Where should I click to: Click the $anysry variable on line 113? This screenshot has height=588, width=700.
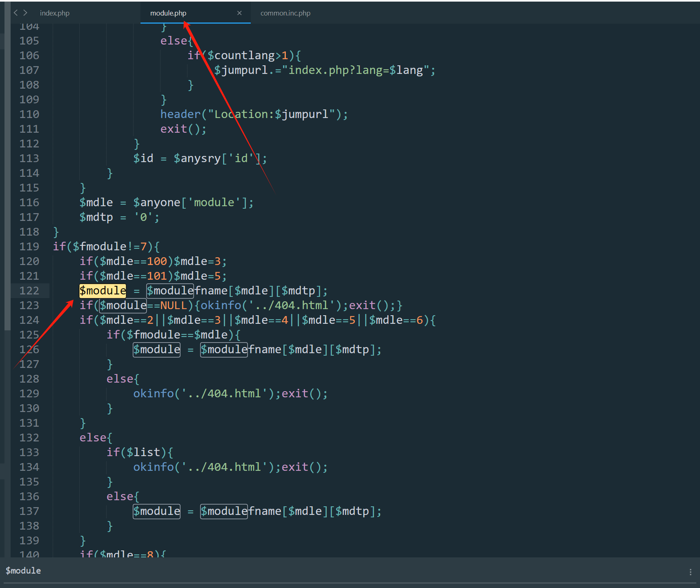197,158
